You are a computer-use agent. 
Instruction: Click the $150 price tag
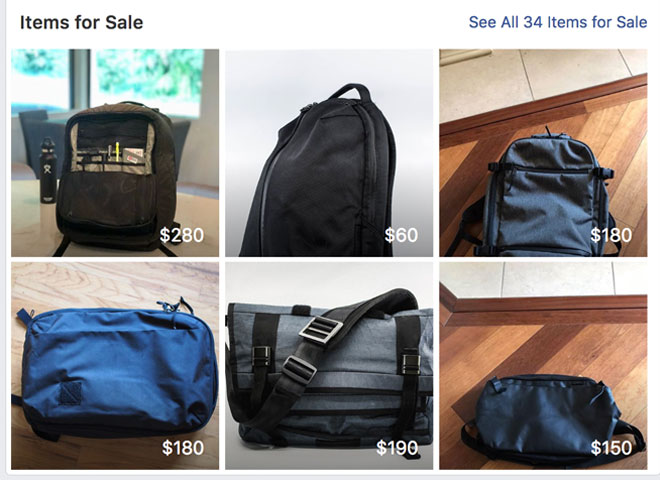(611, 448)
